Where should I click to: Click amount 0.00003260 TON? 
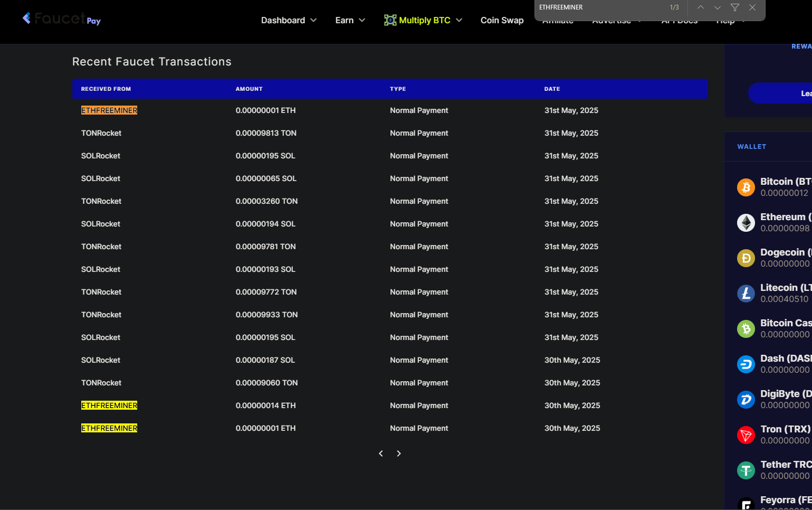pos(266,201)
